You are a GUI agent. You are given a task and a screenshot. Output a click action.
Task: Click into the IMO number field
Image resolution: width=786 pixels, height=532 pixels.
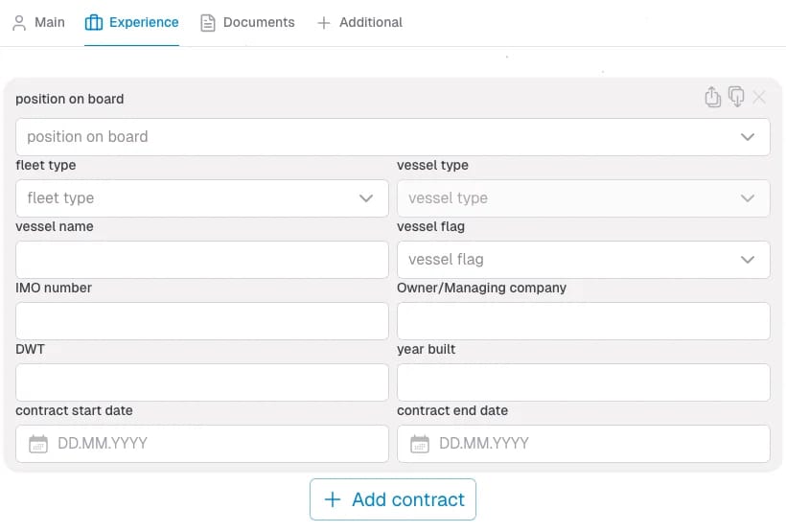(x=202, y=321)
